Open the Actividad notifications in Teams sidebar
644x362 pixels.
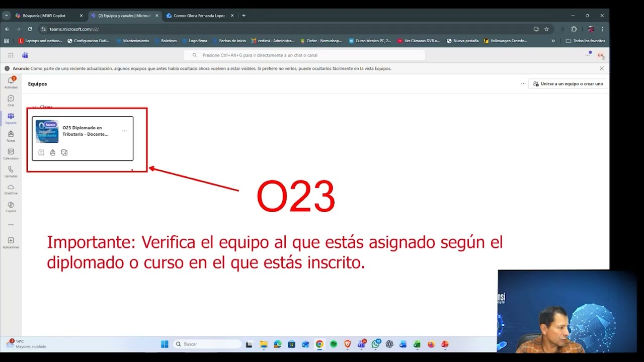11,82
